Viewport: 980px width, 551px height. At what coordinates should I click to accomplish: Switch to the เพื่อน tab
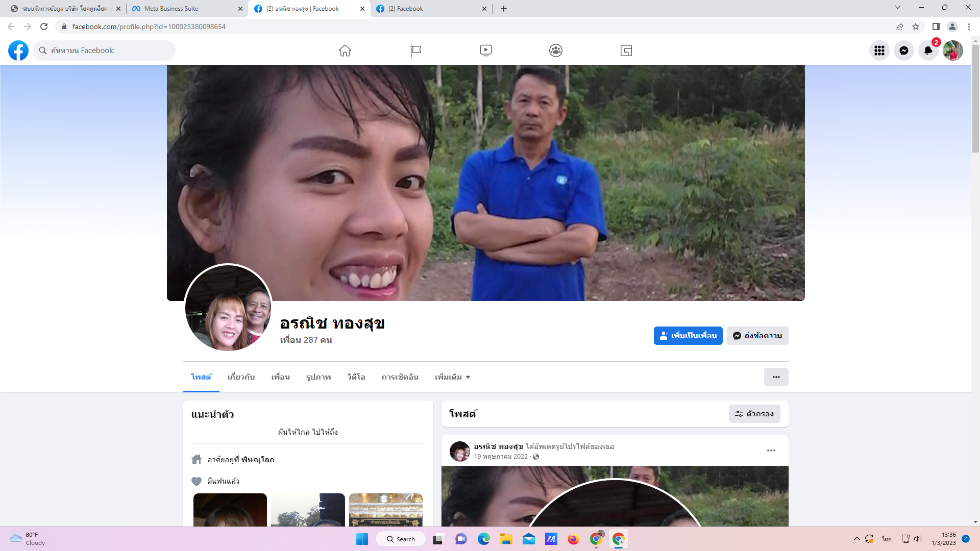coord(280,377)
